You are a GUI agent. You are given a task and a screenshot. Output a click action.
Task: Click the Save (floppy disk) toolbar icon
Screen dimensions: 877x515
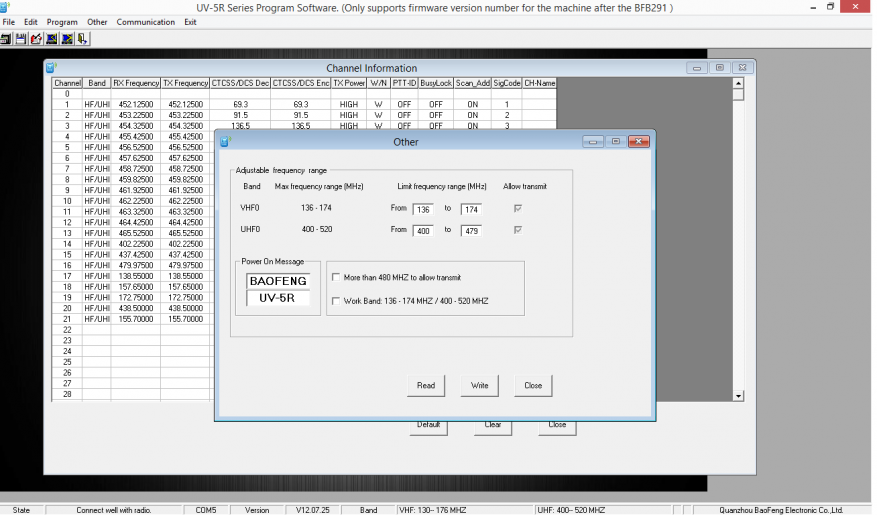[21, 39]
